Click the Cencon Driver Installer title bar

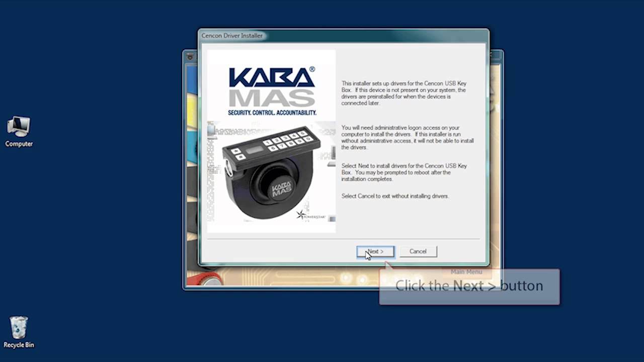pos(343,36)
